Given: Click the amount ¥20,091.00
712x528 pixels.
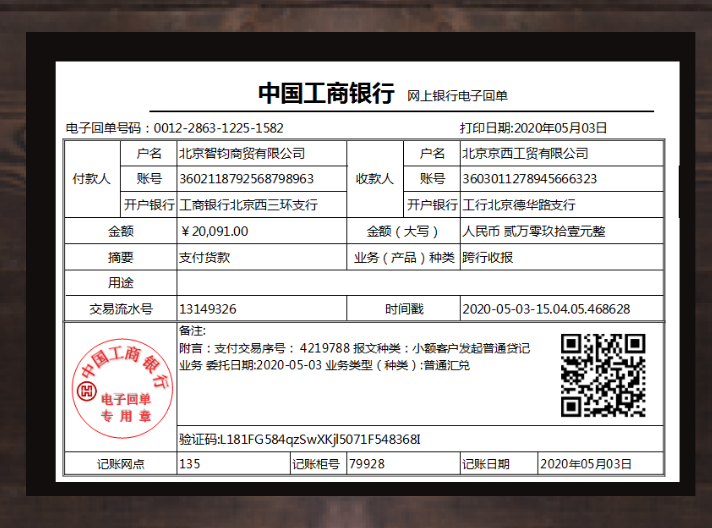Looking at the screenshot, I should pos(214,232).
